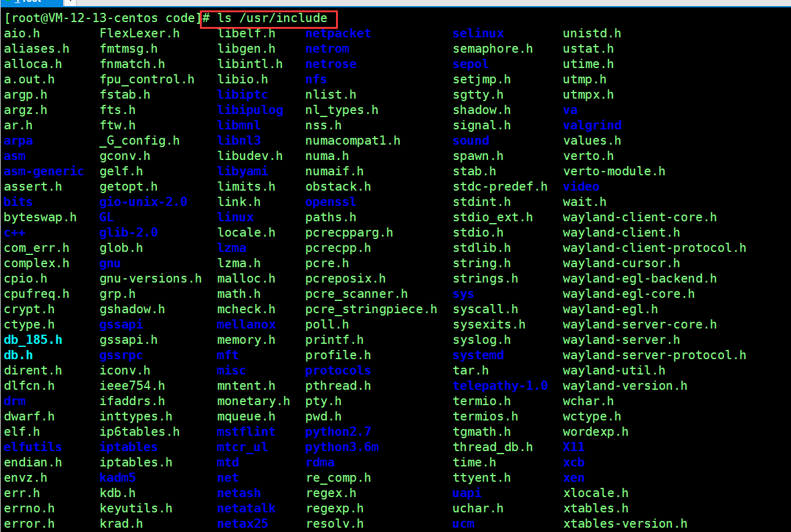Select the gnu-versions.h file name
Image resolution: width=791 pixels, height=532 pixels.
150,279
